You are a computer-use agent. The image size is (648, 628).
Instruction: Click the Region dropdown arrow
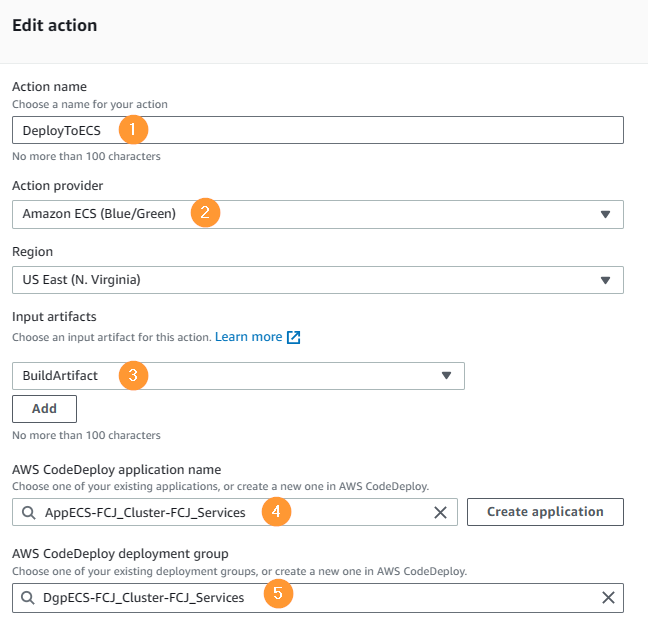coord(605,280)
